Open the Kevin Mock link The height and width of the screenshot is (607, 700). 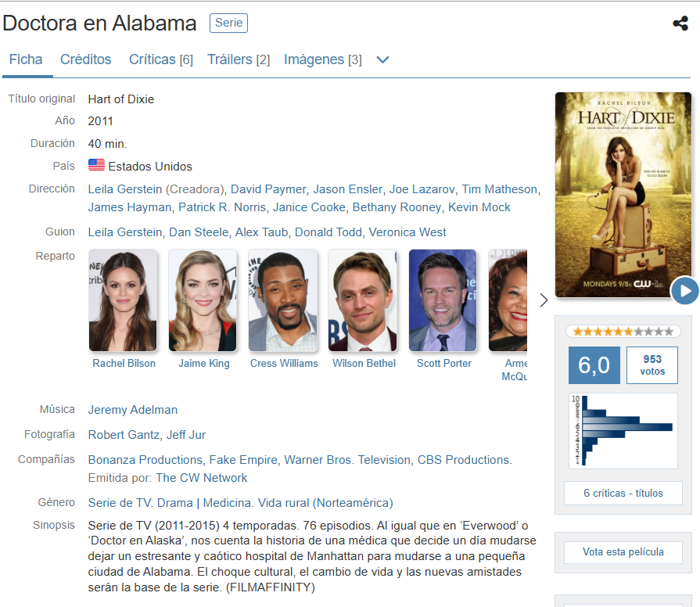coord(479,207)
